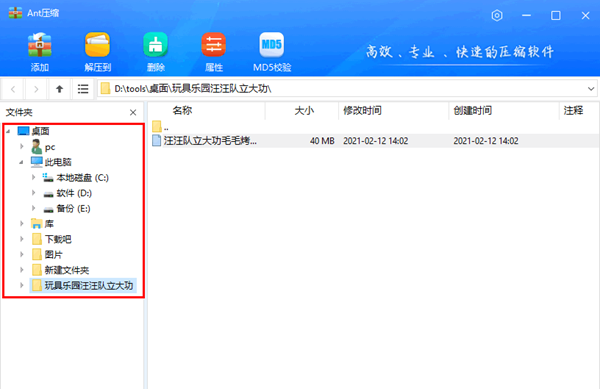Expand the 新建文件夹 folder node
The width and height of the screenshot is (600, 389).
coord(22,270)
